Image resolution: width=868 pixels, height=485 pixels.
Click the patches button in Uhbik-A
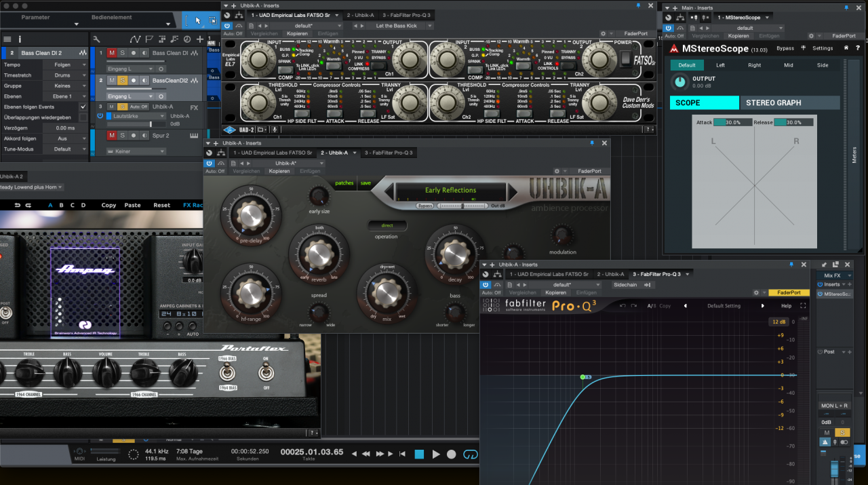pyautogui.click(x=344, y=183)
